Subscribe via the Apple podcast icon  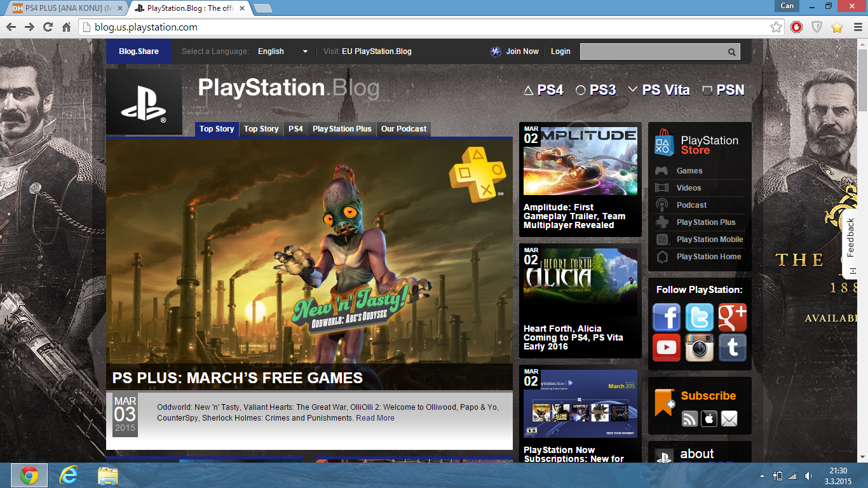click(709, 419)
